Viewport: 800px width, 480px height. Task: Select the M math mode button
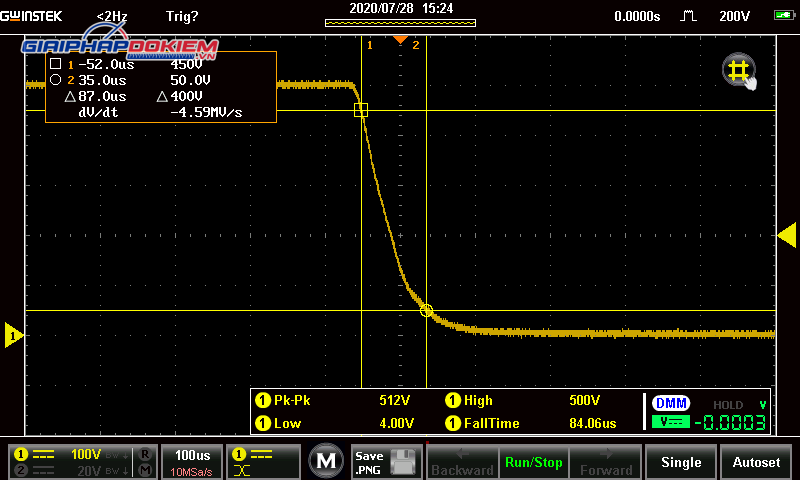point(326,461)
